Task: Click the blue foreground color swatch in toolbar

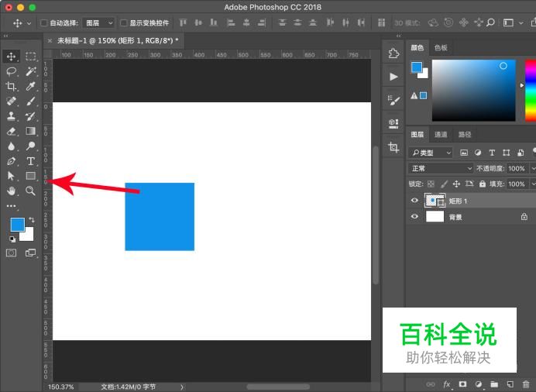Action: [16, 225]
